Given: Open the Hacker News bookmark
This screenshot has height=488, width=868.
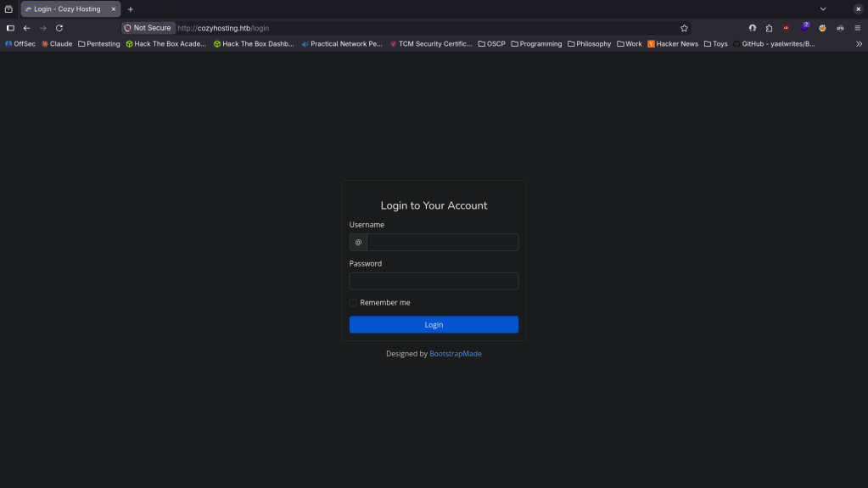Looking at the screenshot, I should point(673,44).
